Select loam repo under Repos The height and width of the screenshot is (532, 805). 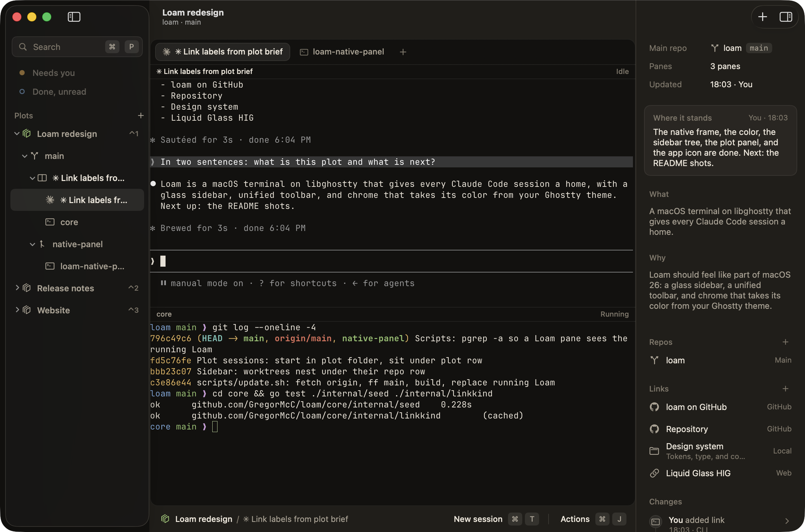720,360
